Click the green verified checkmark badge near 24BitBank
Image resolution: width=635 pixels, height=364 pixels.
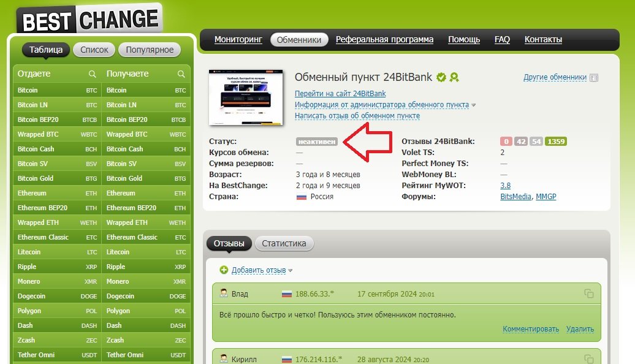[441, 77]
